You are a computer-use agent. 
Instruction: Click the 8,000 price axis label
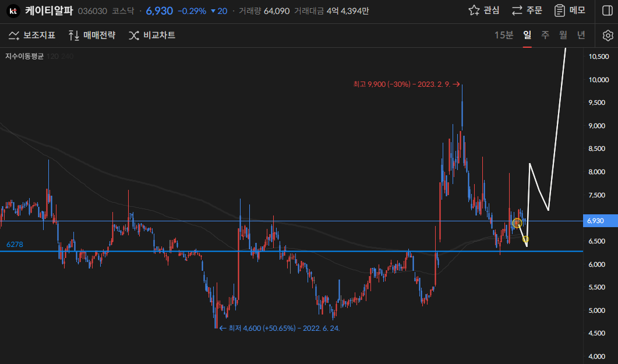pyautogui.click(x=596, y=172)
